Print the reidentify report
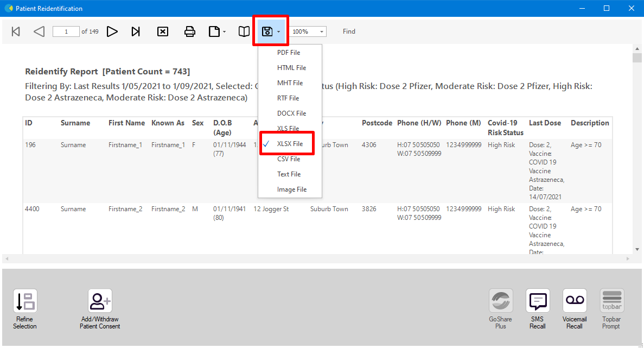Image resolution: width=644 pixels, height=348 pixels. point(190,31)
